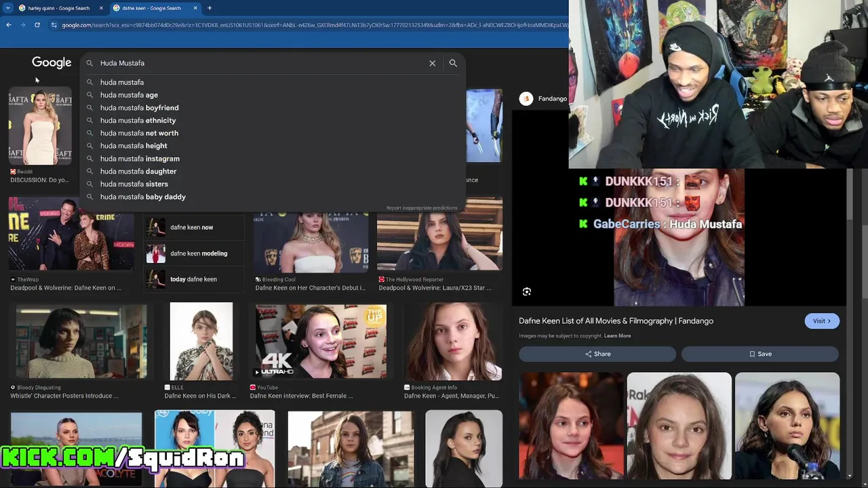Click 'Report inappropriate predictions' link
Screen dimensions: 868x488
[x=422, y=208]
